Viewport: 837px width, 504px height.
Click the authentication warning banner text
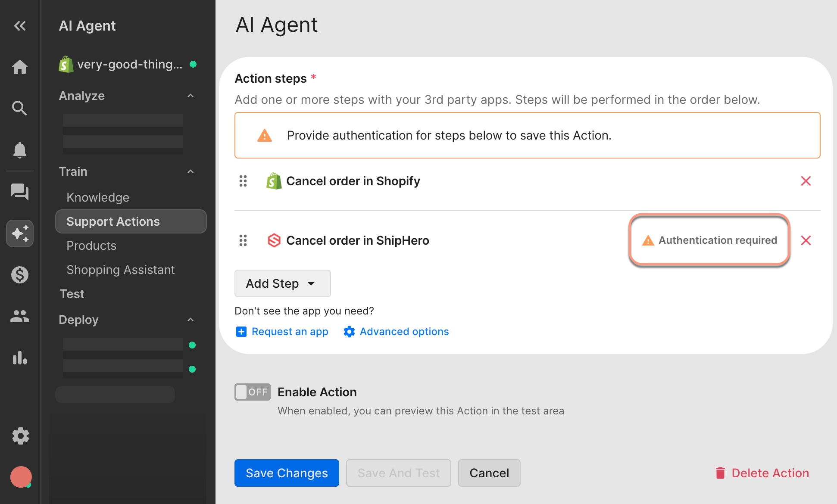pyautogui.click(x=449, y=136)
